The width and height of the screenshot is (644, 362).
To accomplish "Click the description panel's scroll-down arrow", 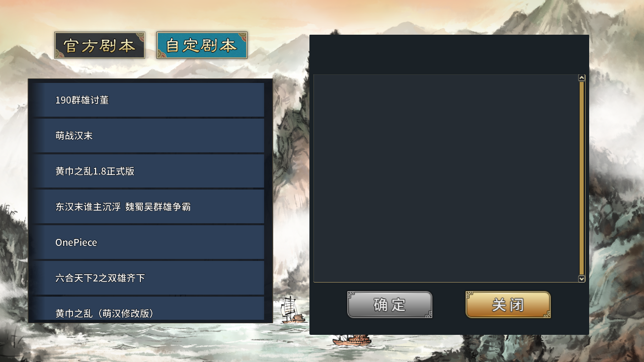I will click(x=582, y=279).
